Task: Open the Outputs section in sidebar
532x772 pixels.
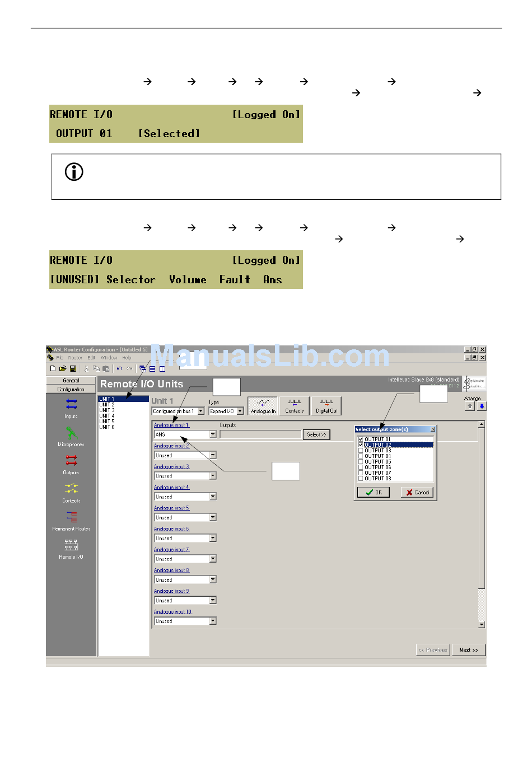Action: point(71,464)
